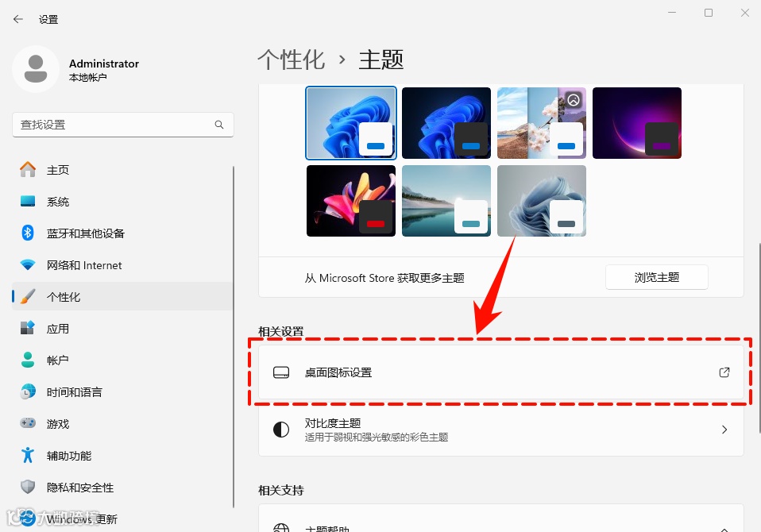Click the search magnifier icon

tap(219, 125)
